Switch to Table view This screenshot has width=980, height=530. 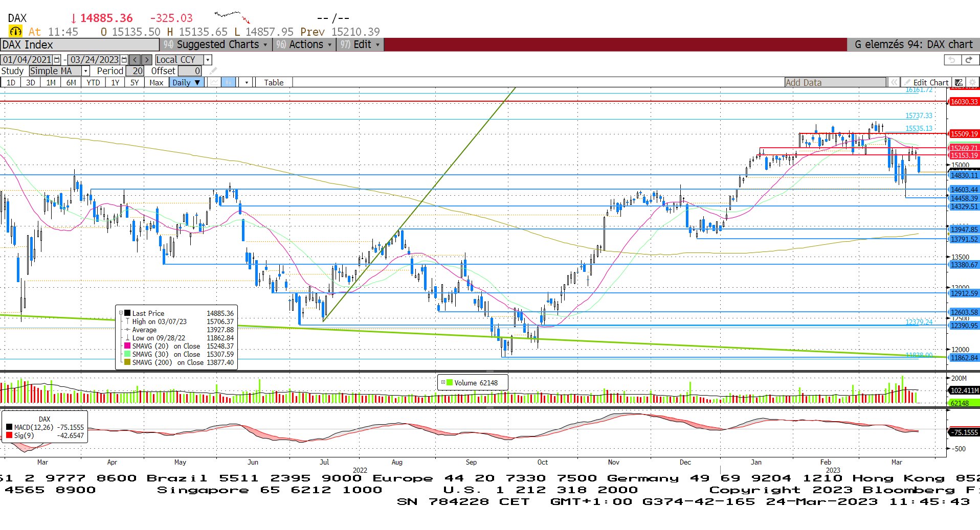[x=274, y=82]
